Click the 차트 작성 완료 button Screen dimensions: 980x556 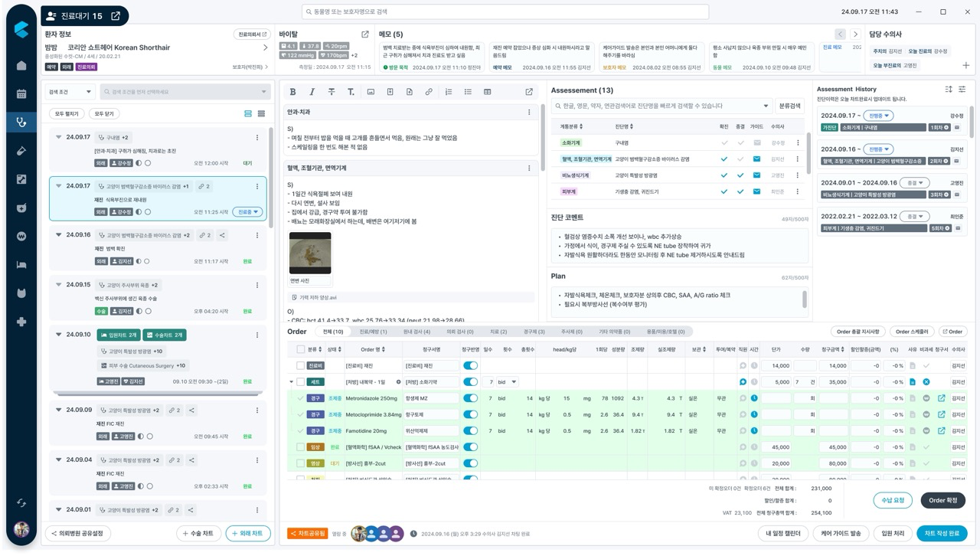coord(942,533)
